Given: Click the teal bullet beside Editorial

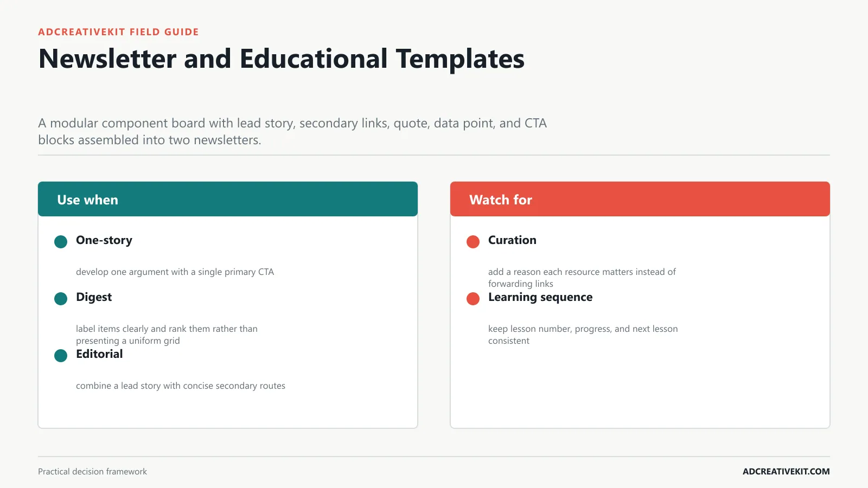Looking at the screenshot, I should (61, 356).
